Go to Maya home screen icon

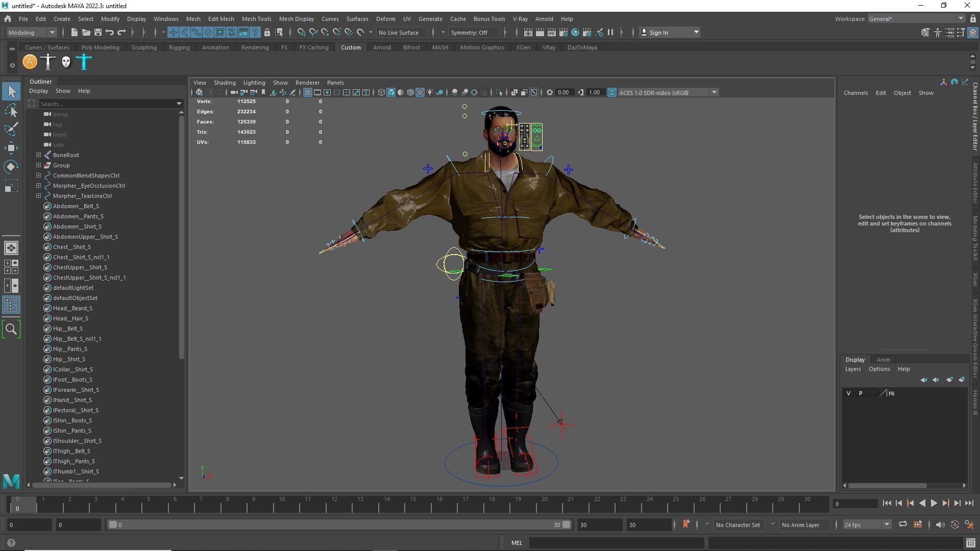point(8,19)
